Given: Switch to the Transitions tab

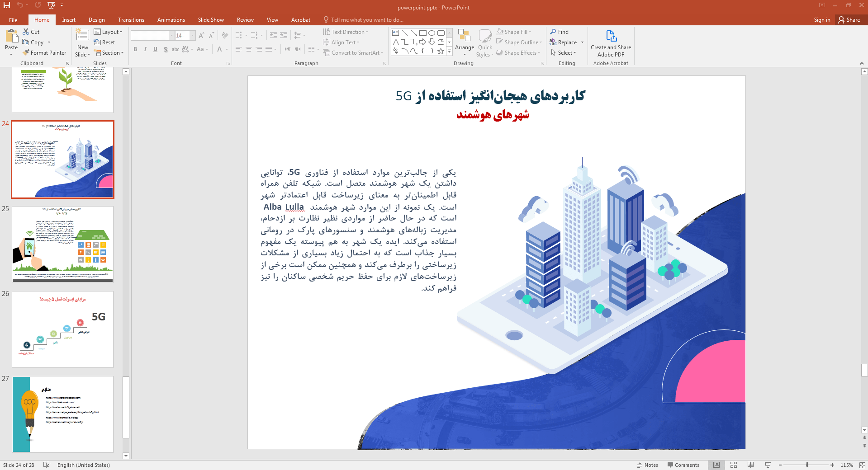Looking at the screenshot, I should (x=131, y=20).
